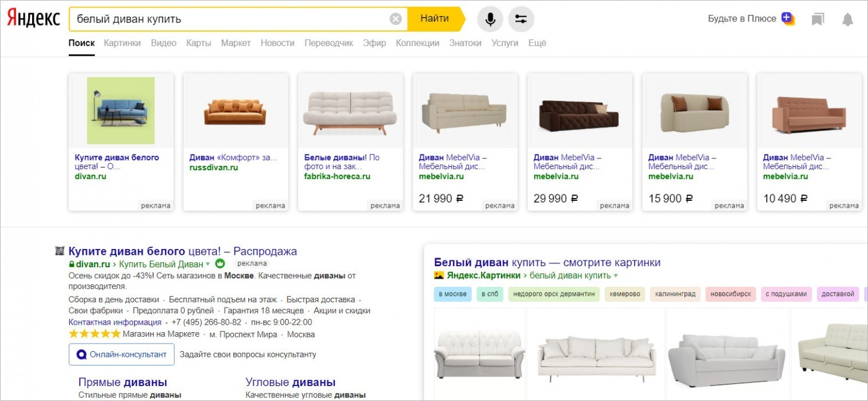Select the 'с подушками' pink filter chip
The height and width of the screenshot is (401, 868).
(786, 294)
